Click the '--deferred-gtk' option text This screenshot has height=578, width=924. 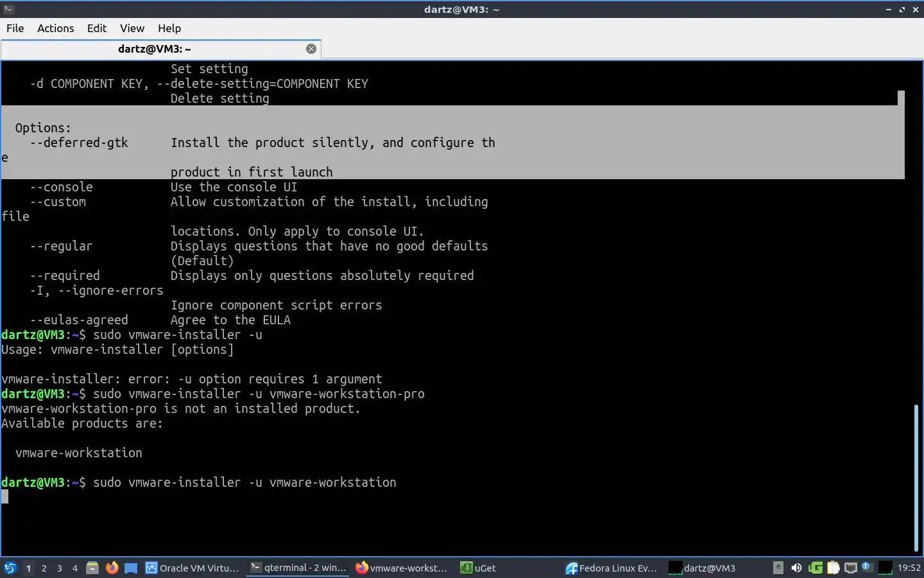(79, 143)
